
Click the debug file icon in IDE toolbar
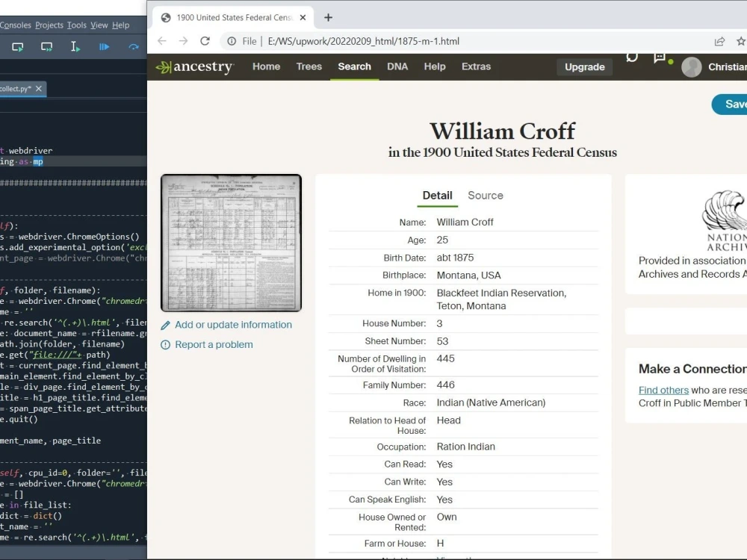point(104,46)
